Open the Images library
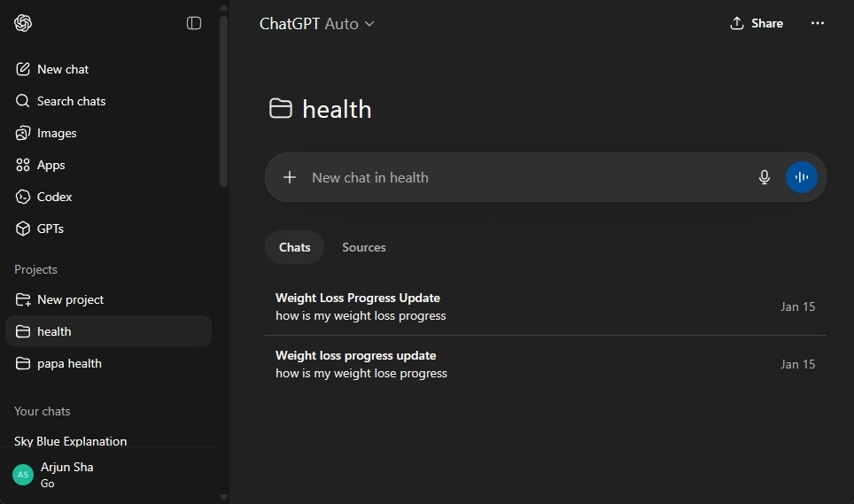854x504 pixels. (x=57, y=133)
